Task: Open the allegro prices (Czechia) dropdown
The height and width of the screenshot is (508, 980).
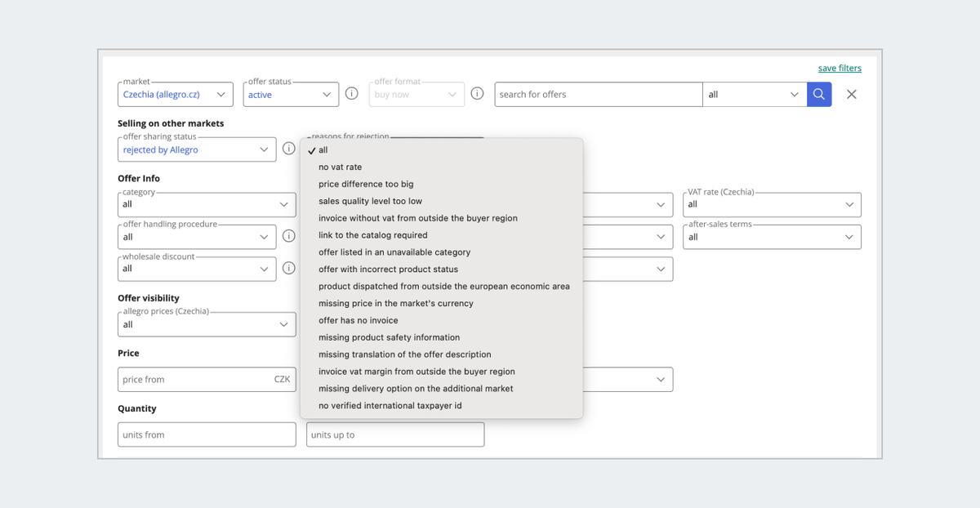Action: click(x=207, y=324)
